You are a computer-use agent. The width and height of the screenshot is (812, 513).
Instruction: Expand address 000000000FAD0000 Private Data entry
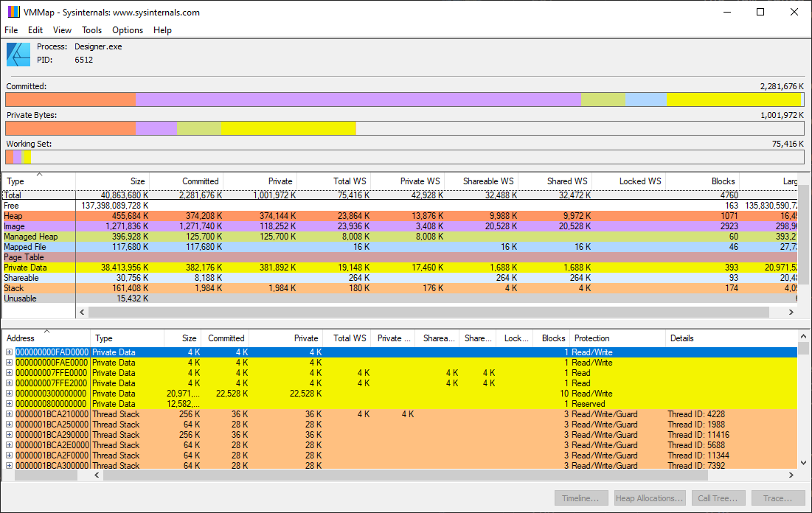coord(10,352)
